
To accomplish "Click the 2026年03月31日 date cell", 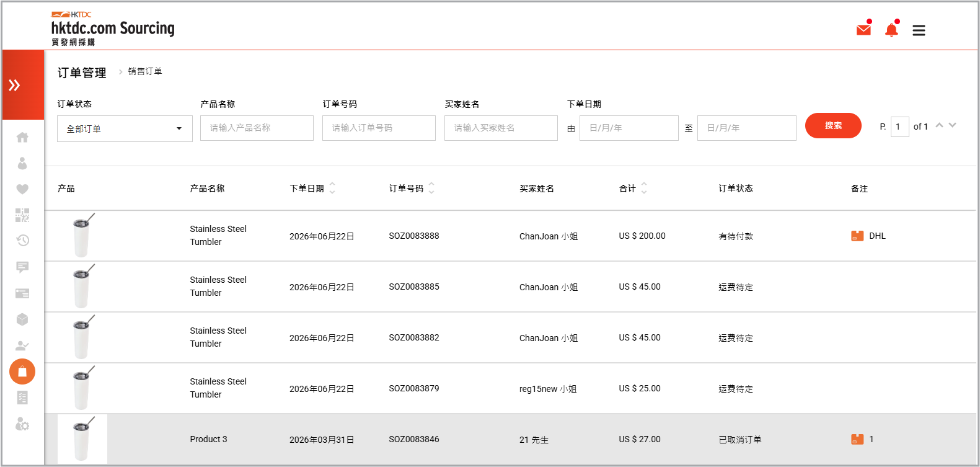I will [x=322, y=440].
